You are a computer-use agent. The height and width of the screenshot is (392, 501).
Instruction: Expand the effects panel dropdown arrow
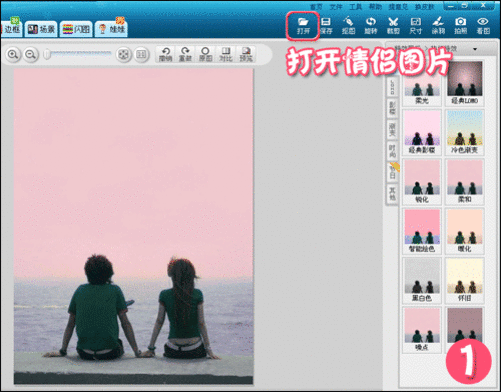tap(475, 49)
